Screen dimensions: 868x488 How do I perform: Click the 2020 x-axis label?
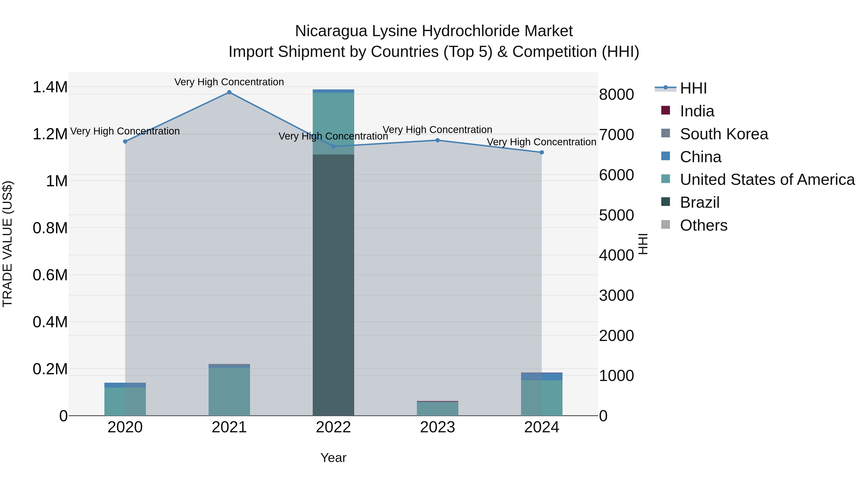(125, 428)
